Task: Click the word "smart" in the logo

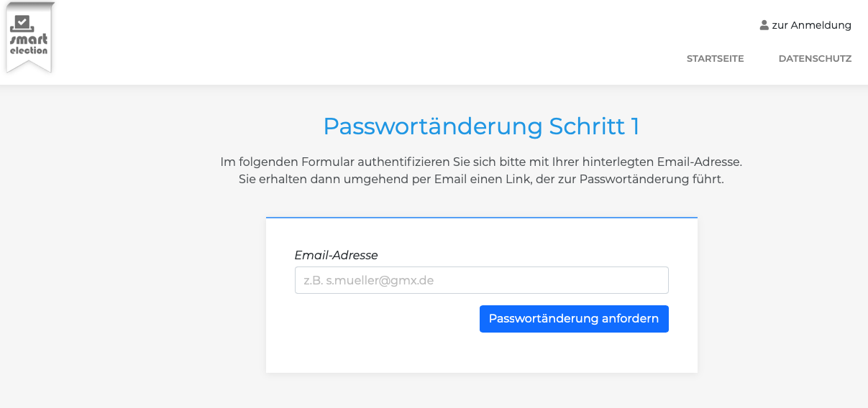Action: pos(29,40)
